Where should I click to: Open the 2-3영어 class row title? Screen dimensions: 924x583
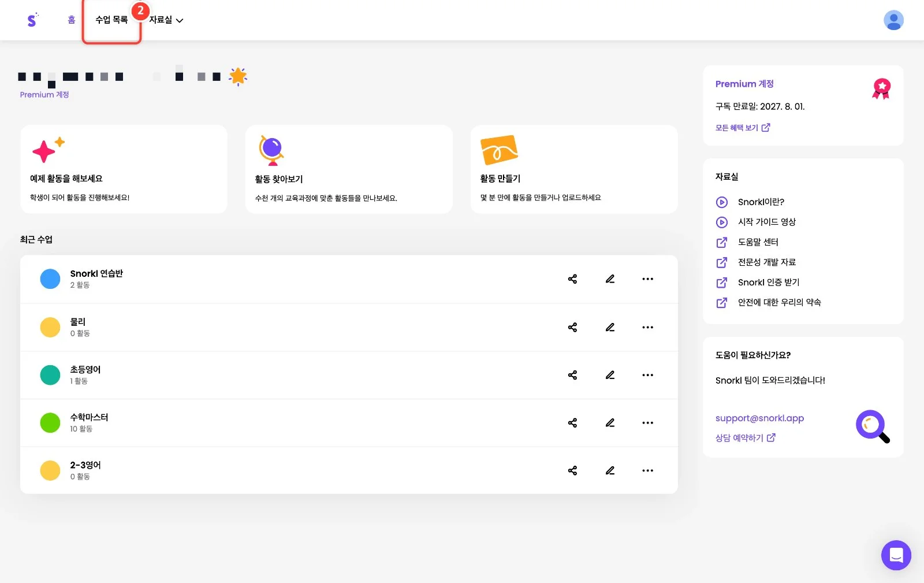[85, 465]
